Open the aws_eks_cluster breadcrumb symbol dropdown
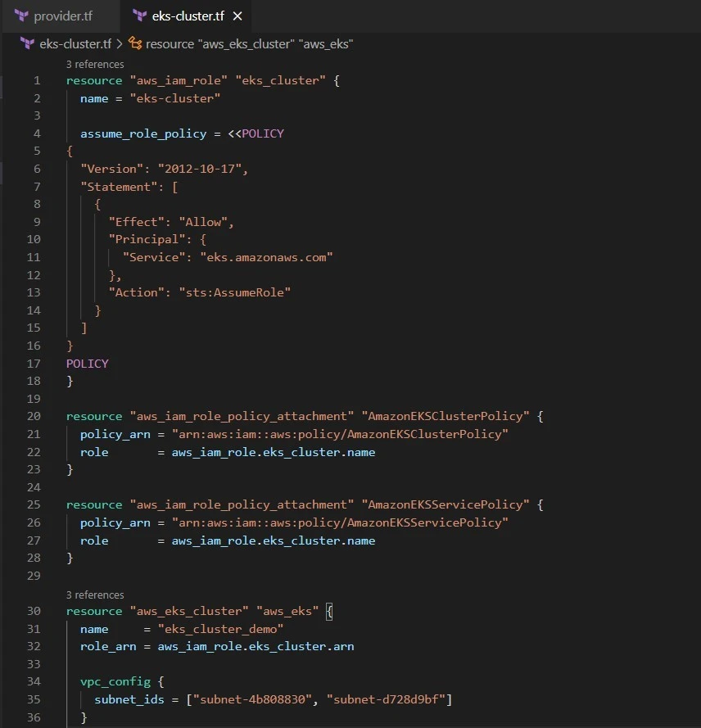The width and height of the screenshot is (701, 728). coord(249,43)
